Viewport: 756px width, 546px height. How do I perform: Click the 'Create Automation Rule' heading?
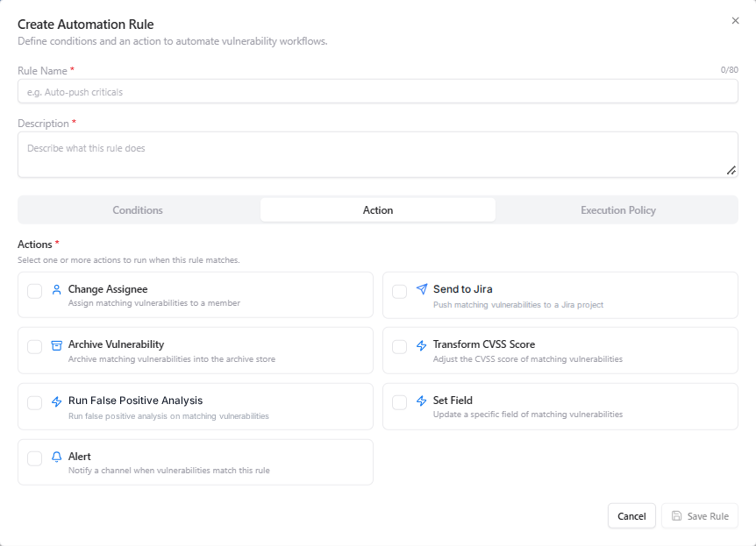[86, 24]
